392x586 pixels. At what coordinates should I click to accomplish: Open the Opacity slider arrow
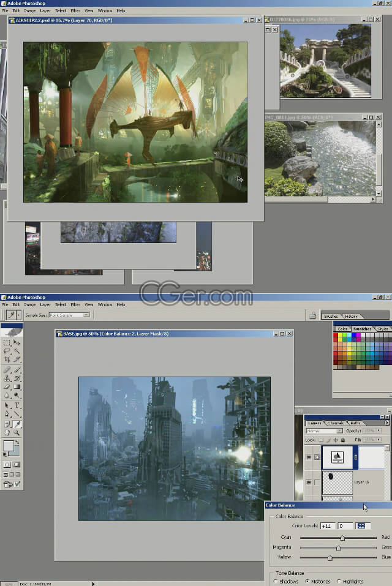click(379, 431)
